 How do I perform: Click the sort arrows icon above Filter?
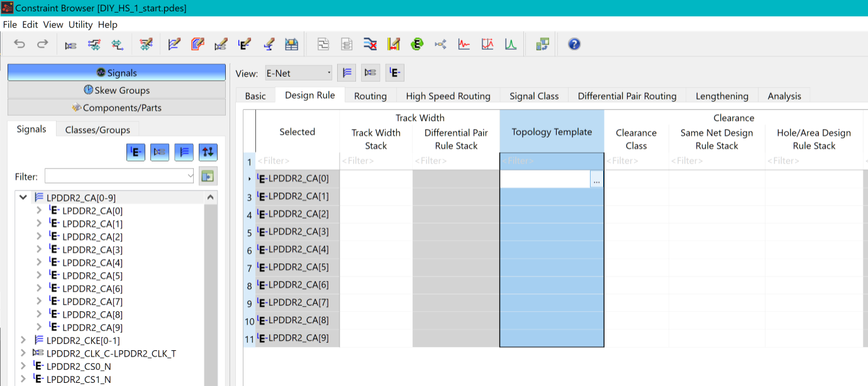(208, 152)
